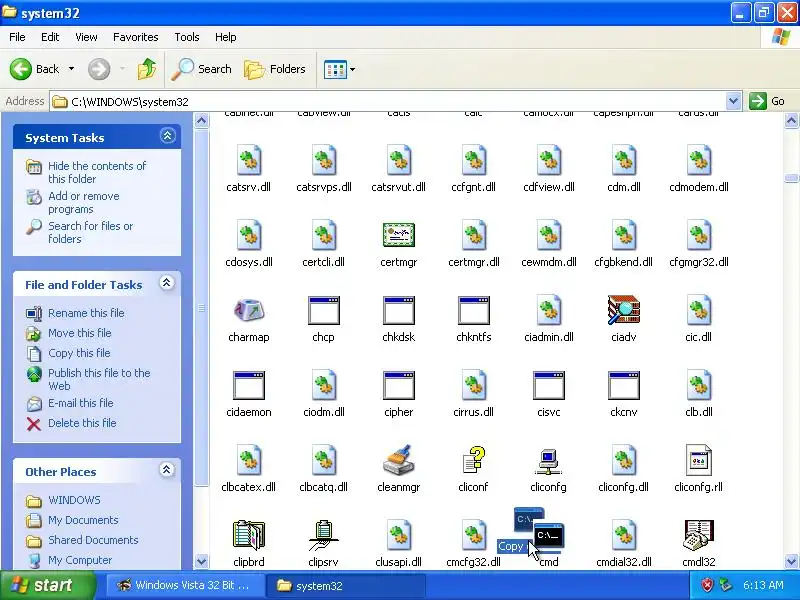This screenshot has height=600, width=800.
Task: Select the catsrv.dll file icon
Action: (x=248, y=160)
